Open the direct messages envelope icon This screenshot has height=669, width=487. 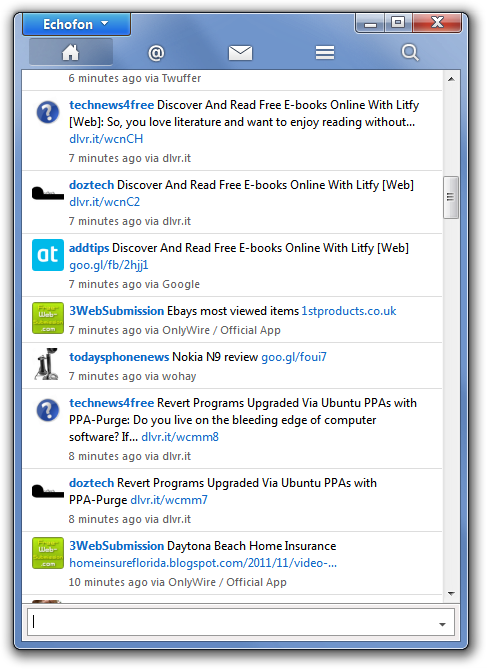pyautogui.click(x=240, y=53)
